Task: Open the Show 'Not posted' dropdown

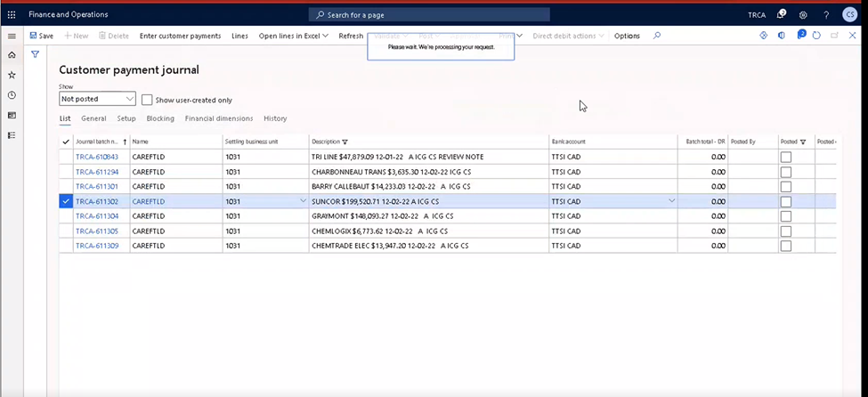Action: [x=97, y=99]
